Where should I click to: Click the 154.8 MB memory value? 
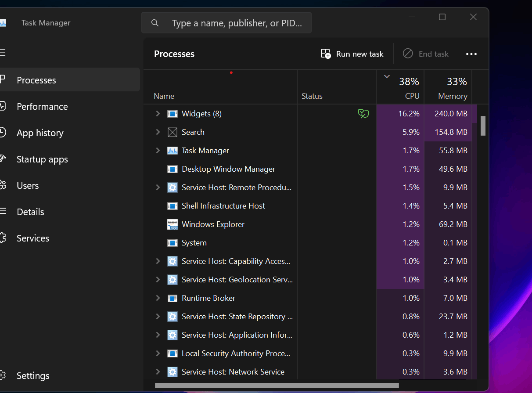tap(451, 132)
